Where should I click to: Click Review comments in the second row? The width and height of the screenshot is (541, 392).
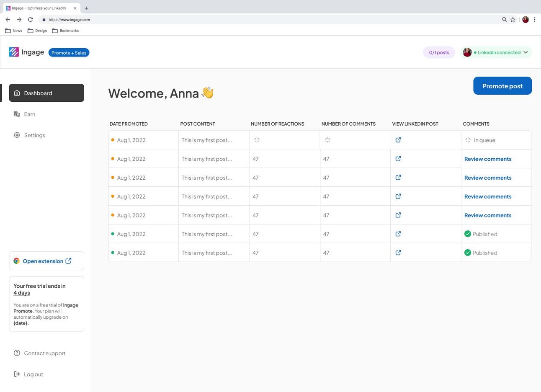click(x=487, y=159)
